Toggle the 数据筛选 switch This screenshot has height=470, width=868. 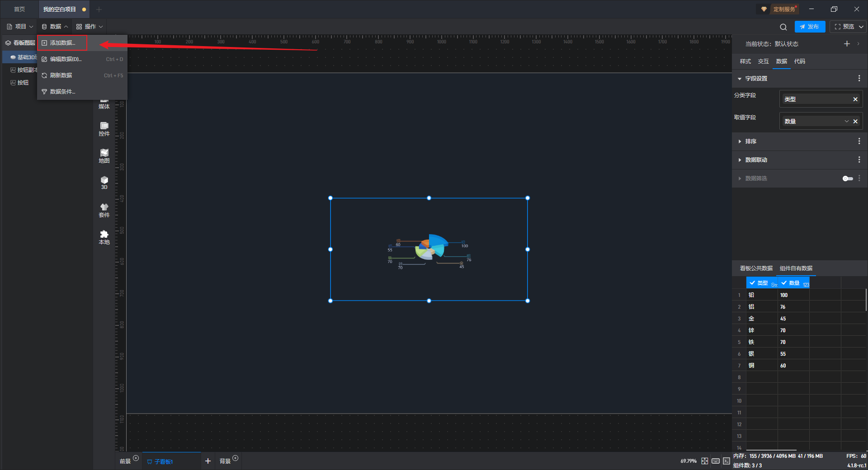coord(848,179)
